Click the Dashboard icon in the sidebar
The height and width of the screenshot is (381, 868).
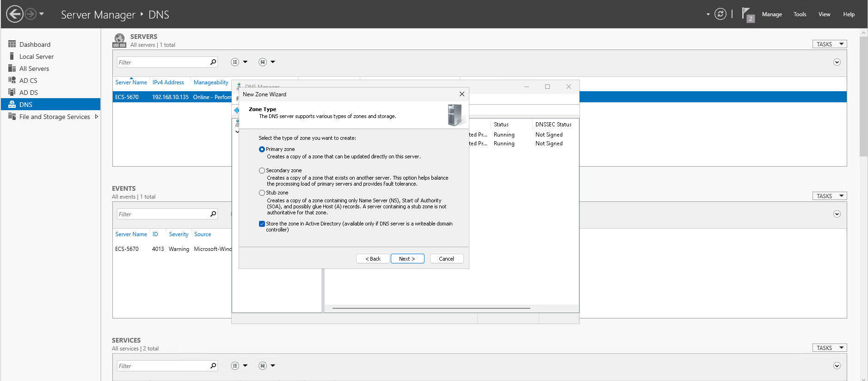pos(12,44)
